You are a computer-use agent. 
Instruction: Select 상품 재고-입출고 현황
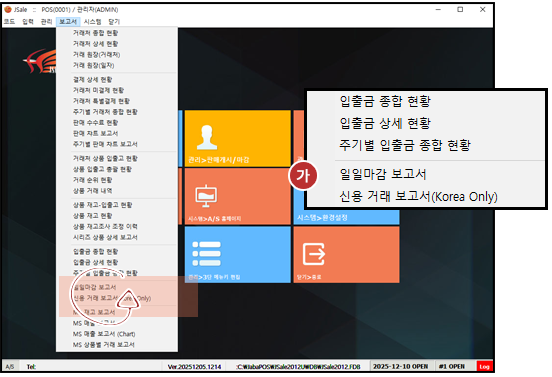(102, 205)
